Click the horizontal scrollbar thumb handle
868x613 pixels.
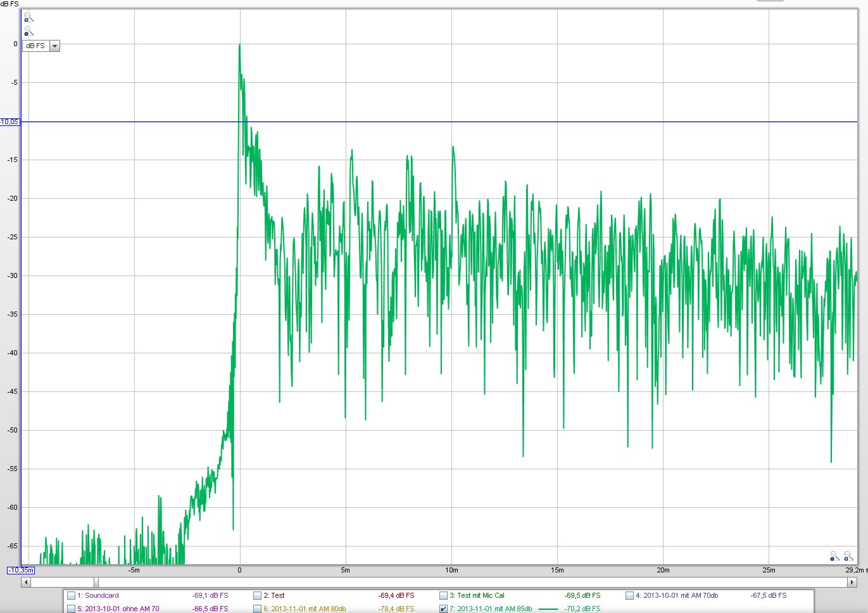96,582
